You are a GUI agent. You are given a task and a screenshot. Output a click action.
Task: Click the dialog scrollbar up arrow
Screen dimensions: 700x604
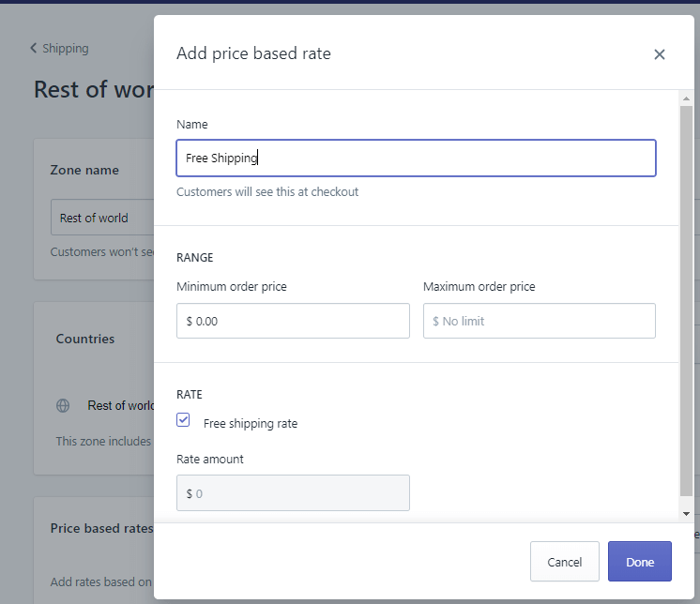click(687, 98)
